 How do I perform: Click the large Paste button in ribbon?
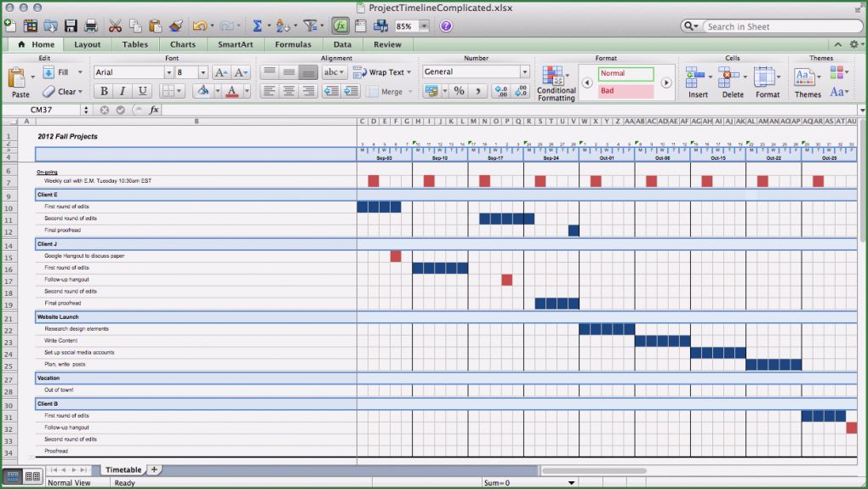coord(20,82)
